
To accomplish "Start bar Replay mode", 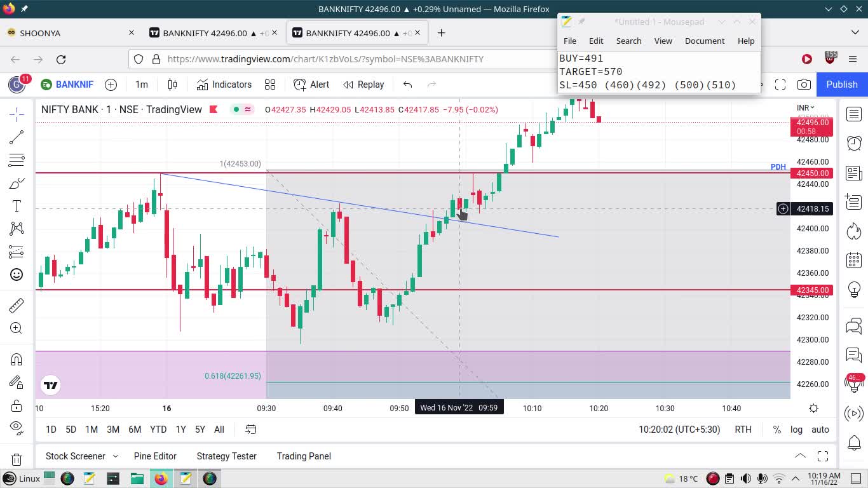I will [363, 85].
